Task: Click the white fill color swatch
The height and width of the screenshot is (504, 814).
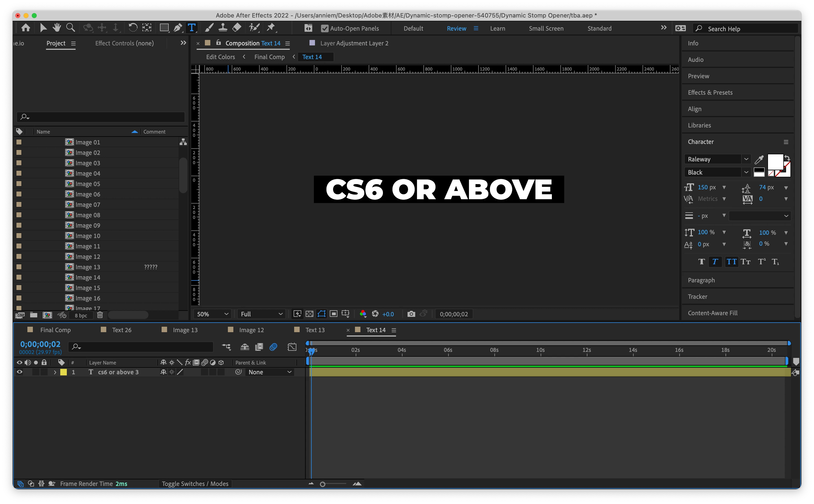Action: point(775,162)
